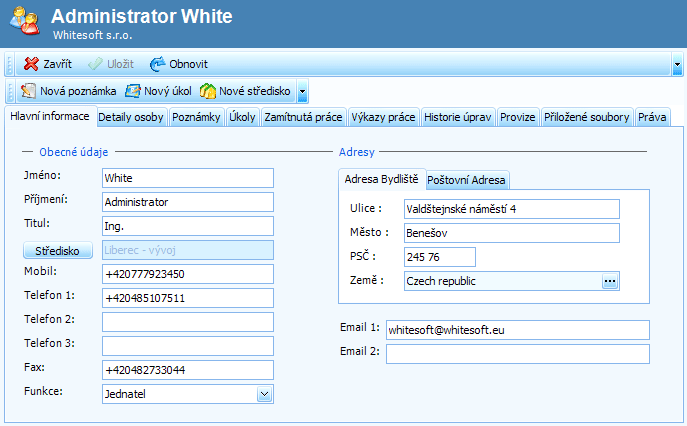Click the Uložit save checkmark icon

click(95, 64)
